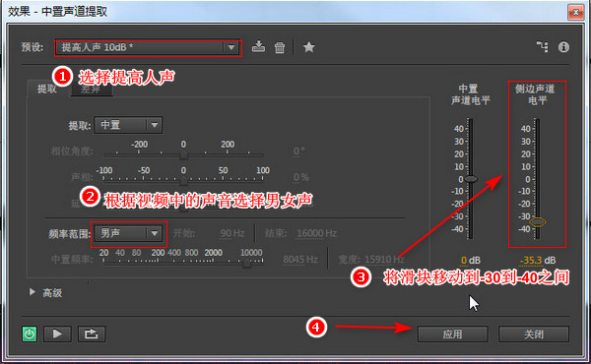Image resolution: width=591 pixels, height=364 pixels.
Task: Click the 声相 slider handle
Action: [x=183, y=181]
